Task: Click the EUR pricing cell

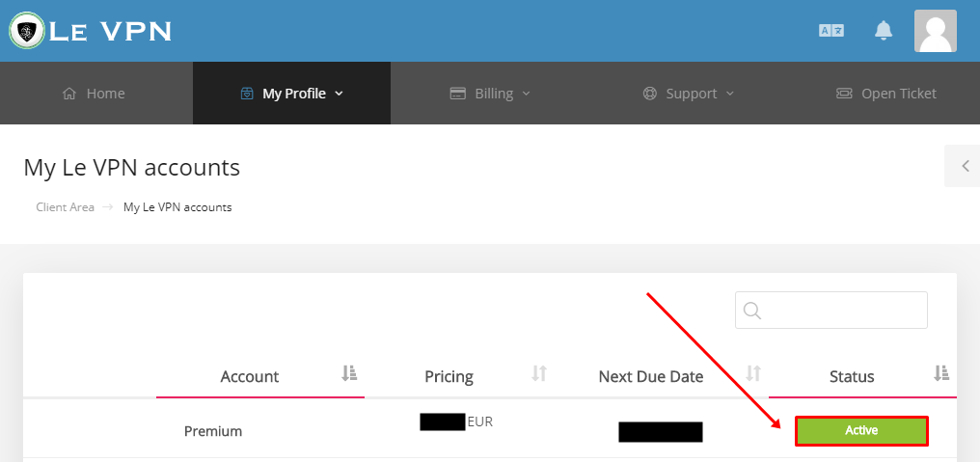Action: [480, 422]
